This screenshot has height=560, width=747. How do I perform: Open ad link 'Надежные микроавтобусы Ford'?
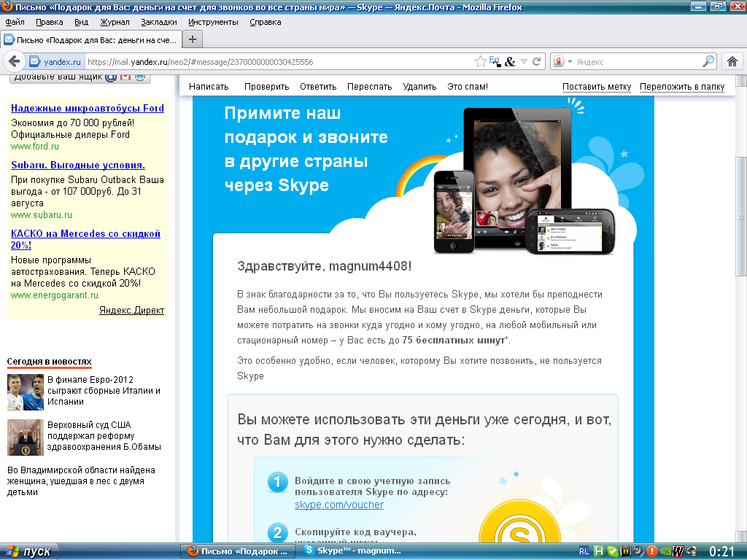[88, 108]
